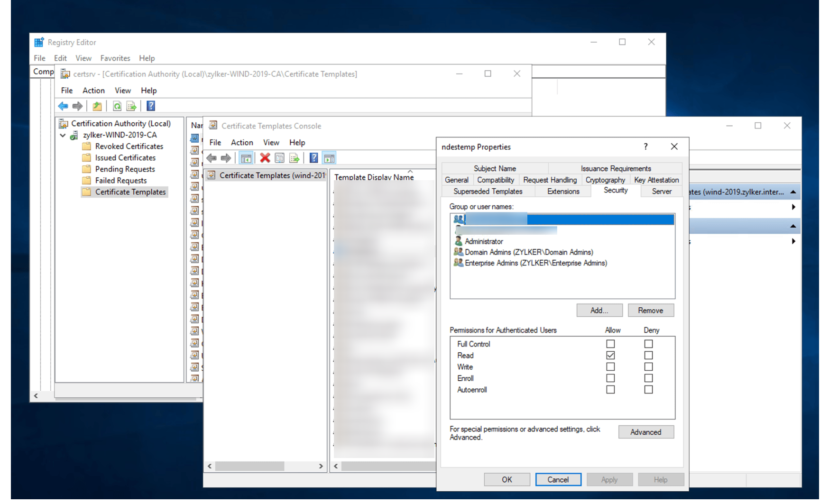Click the red Delete X icon
The height and width of the screenshot is (504, 829).
tap(265, 158)
